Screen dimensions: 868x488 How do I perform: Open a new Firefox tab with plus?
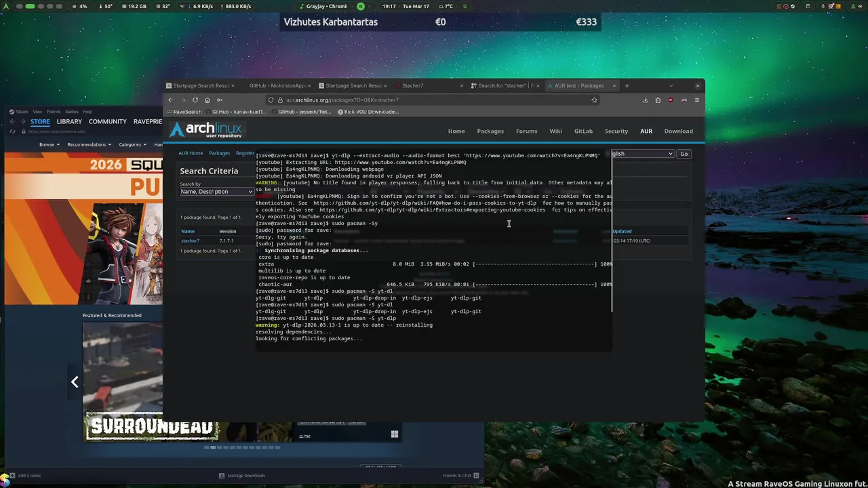[627, 85]
